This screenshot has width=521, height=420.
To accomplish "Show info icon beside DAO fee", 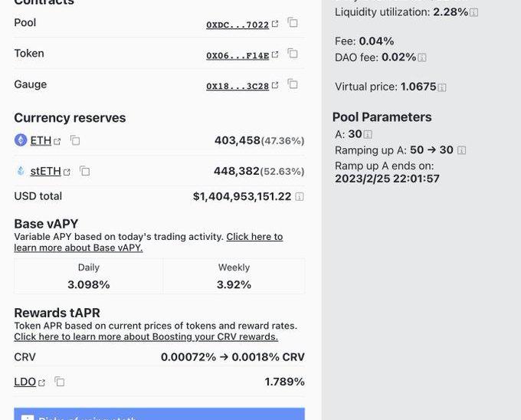I will click(x=422, y=57).
